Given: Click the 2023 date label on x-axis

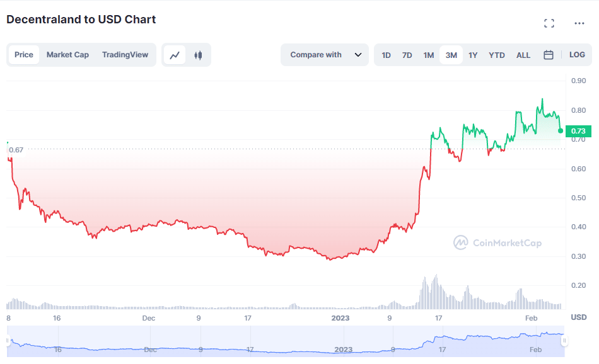Looking at the screenshot, I should (x=340, y=318).
